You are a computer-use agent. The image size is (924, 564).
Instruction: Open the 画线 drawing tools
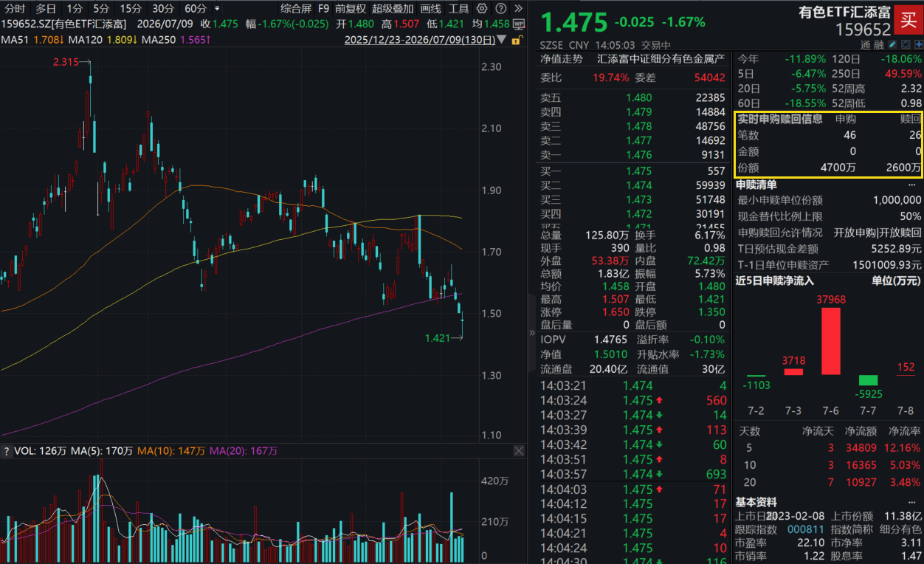pyautogui.click(x=430, y=9)
